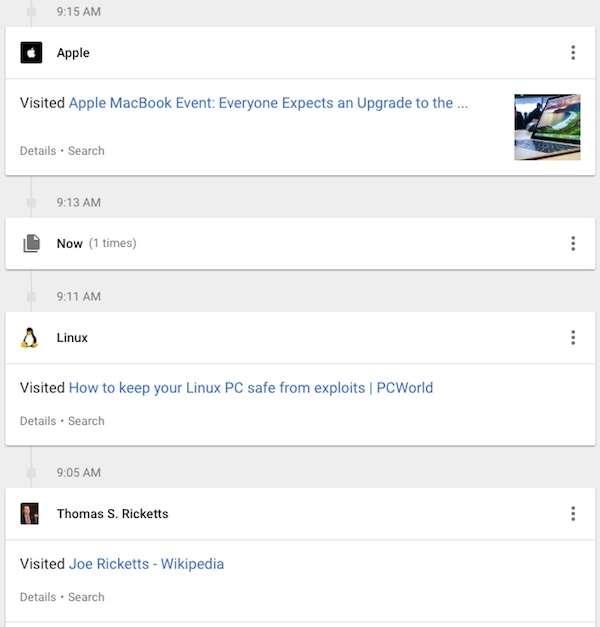View Details of the Joe Ricketts visit
The width and height of the screenshot is (600, 627).
pos(38,597)
